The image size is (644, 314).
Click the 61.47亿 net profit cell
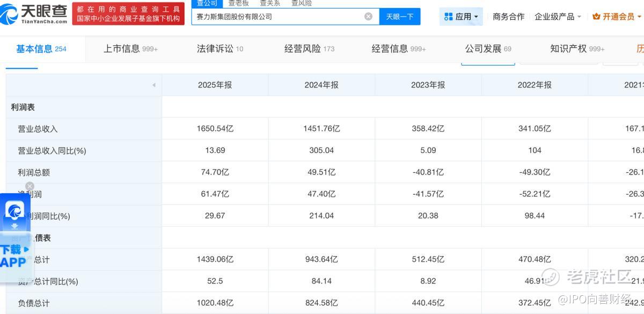215,194
